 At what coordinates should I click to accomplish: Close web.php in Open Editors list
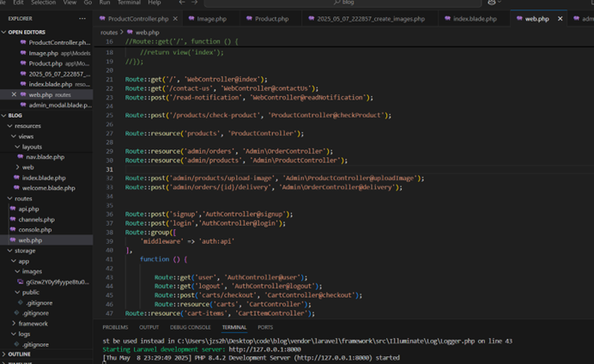point(14,94)
